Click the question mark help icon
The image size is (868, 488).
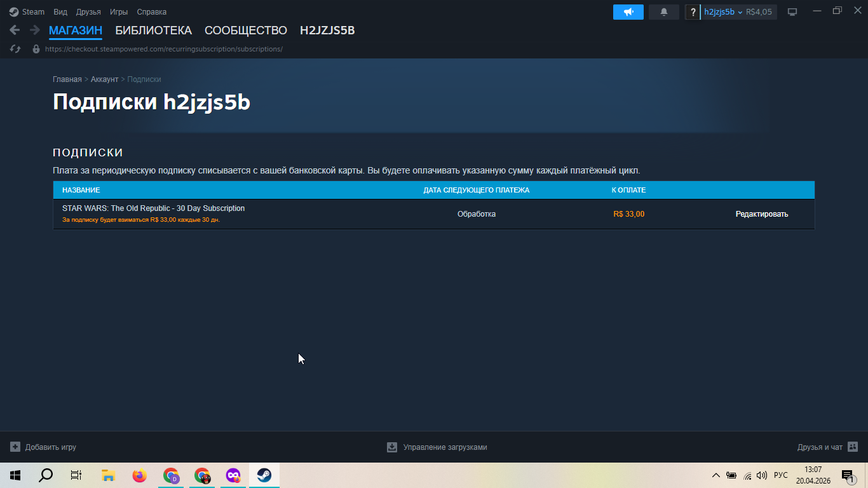(693, 12)
